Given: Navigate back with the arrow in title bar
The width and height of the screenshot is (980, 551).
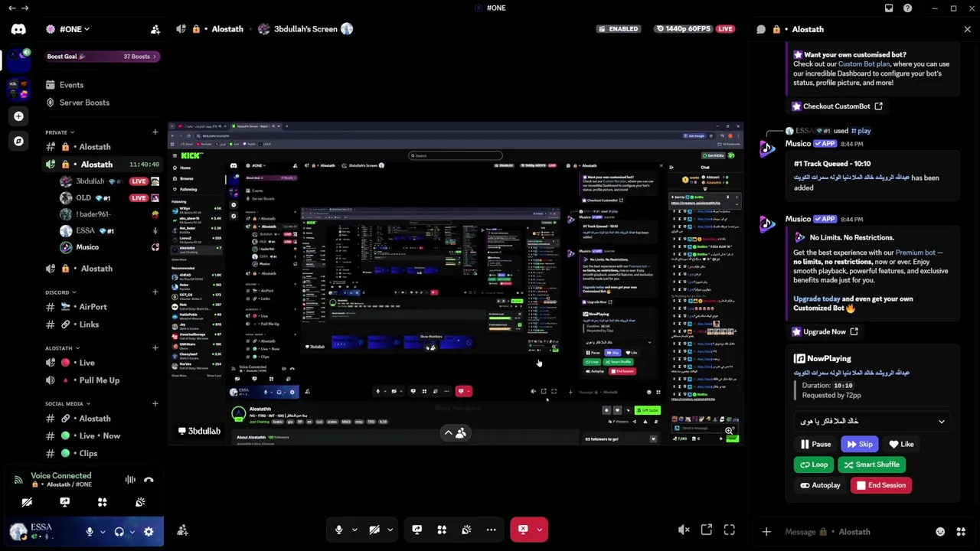Looking at the screenshot, I should coord(11,8).
